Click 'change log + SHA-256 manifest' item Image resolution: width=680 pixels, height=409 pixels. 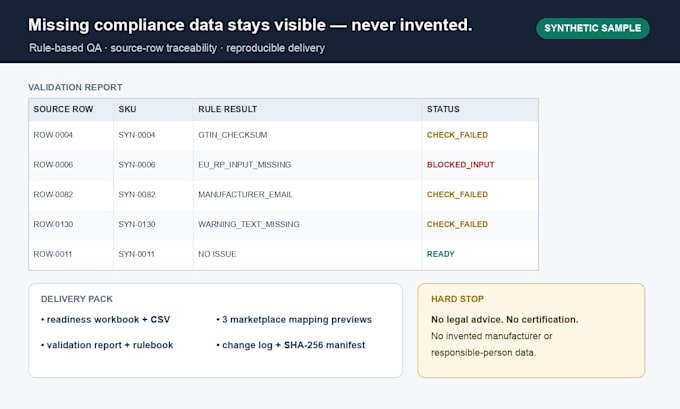291,345
